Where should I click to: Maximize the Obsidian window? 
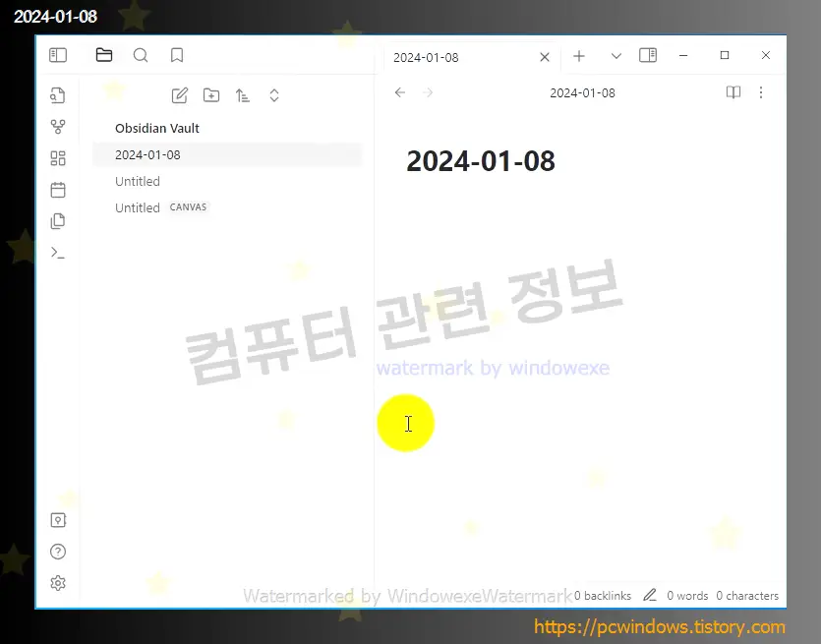click(x=725, y=55)
